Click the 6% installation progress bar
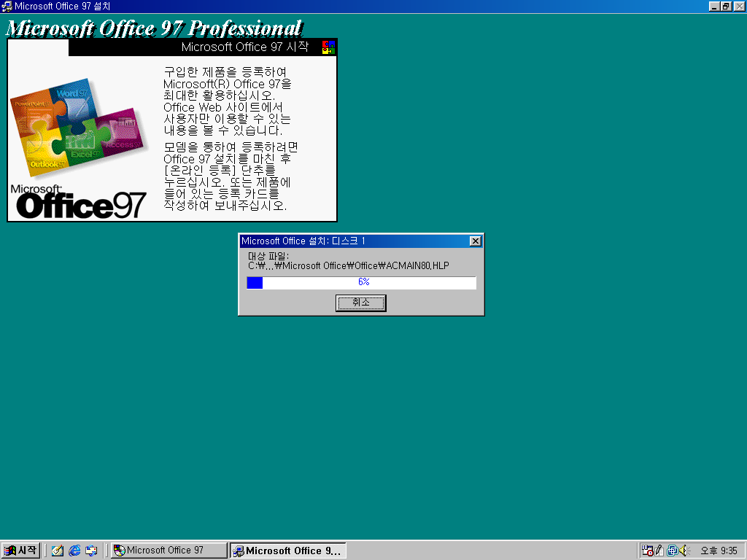 click(x=361, y=282)
